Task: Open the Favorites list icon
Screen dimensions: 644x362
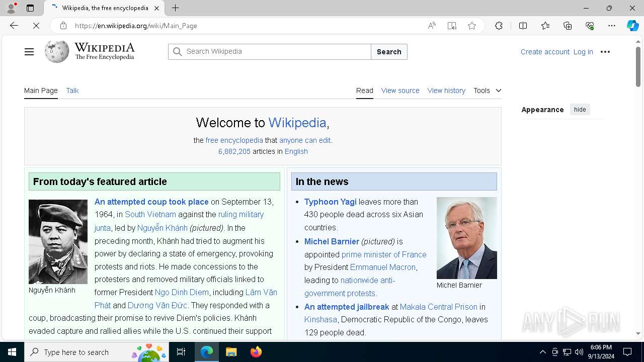Action: pyautogui.click(x=545, y=26)
